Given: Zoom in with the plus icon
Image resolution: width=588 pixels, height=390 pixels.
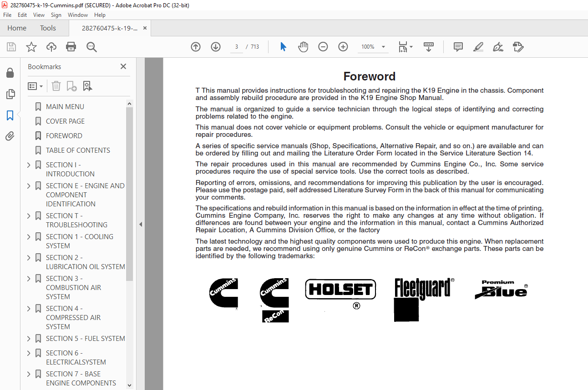Looking at the screenshot, I should (343, 47).
